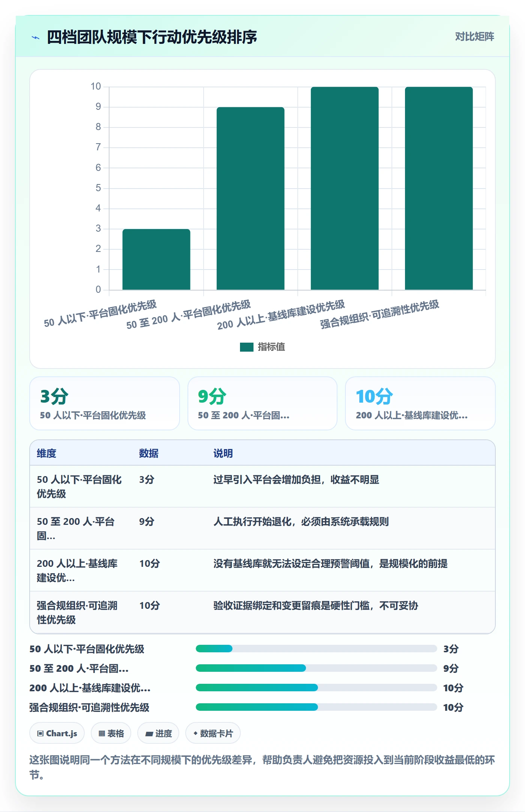This screenshot has height=812, width=525.
Task: Click the footer paragraph starting 这张图说明
Action: tap(262, 767)
